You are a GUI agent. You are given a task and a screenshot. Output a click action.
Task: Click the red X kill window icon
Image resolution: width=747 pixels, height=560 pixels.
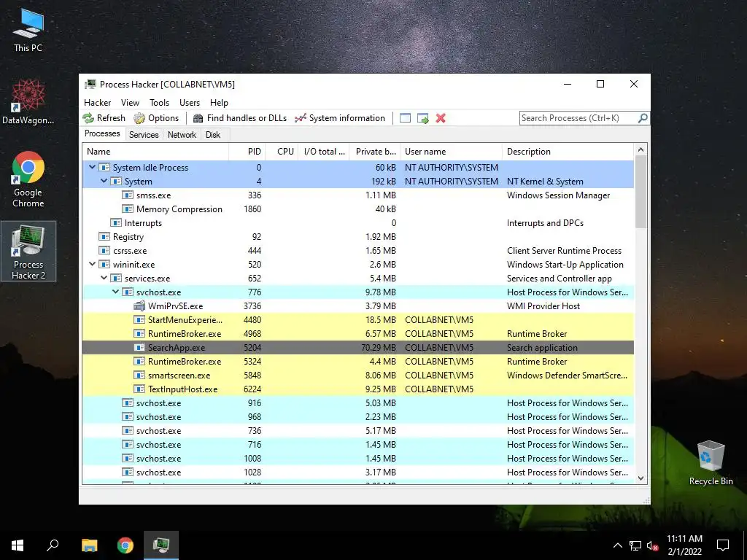(x=441, y=118)
